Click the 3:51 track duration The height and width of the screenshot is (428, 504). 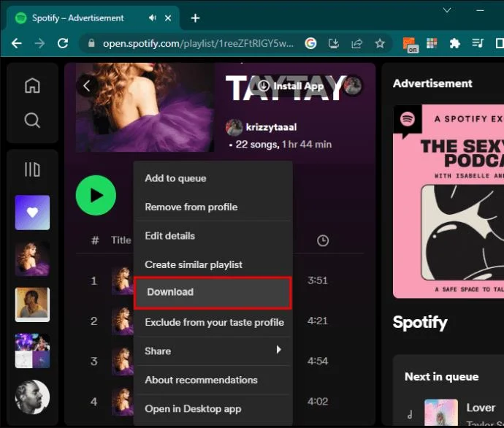[x=318, y=280]
